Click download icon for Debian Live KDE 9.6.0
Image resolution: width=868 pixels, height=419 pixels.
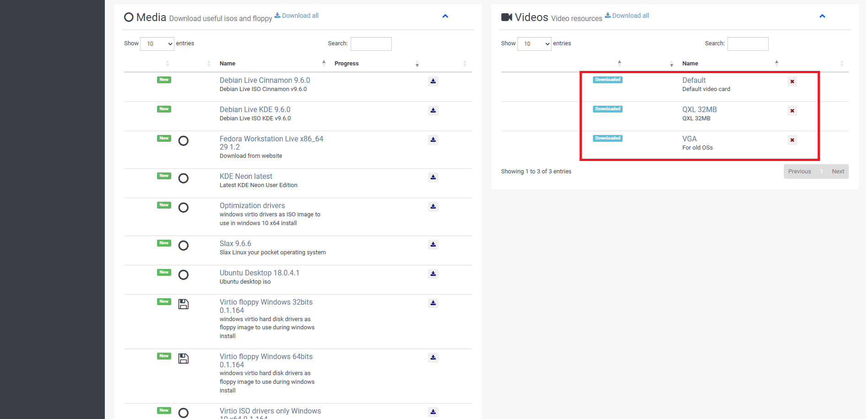[x=433, y=111]
